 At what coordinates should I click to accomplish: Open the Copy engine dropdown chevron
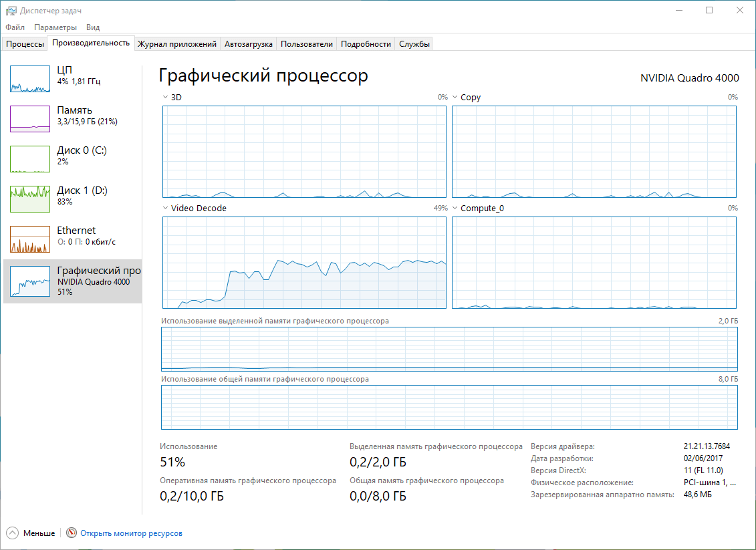click(x=455, y=97)
